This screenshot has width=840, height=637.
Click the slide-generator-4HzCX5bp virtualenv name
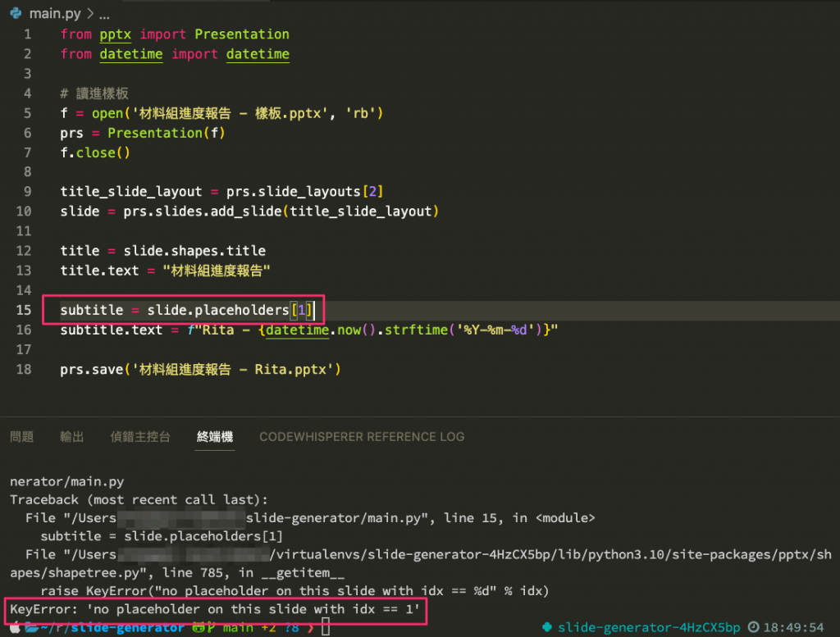[x=649, y=627]
